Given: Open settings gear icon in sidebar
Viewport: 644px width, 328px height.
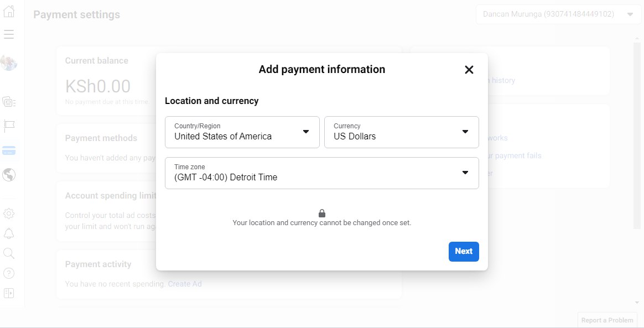Looking at the screenshot, I should [x=9, y=214].
